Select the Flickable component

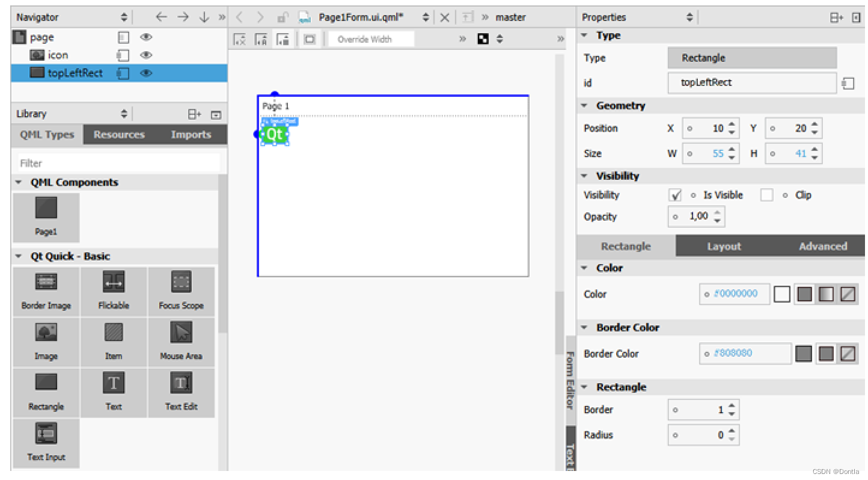click(114, 291)
